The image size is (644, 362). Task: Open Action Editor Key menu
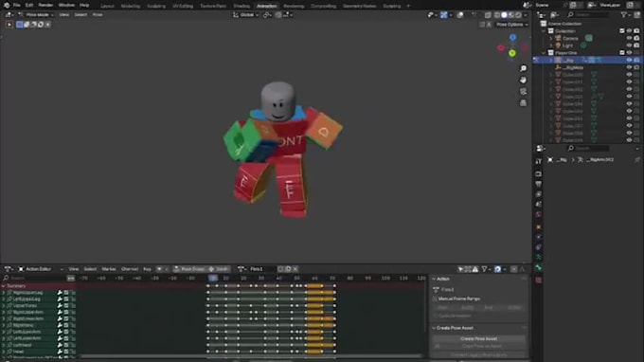coord(147,269)
